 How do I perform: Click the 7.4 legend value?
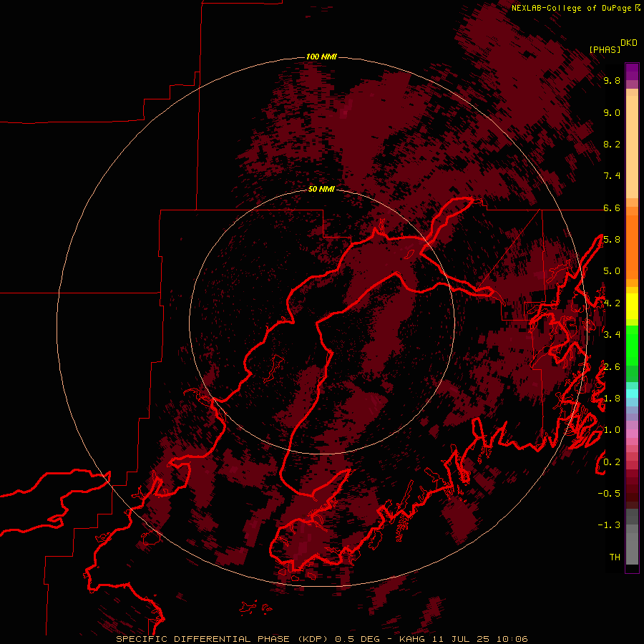click(x=612, y=176)
